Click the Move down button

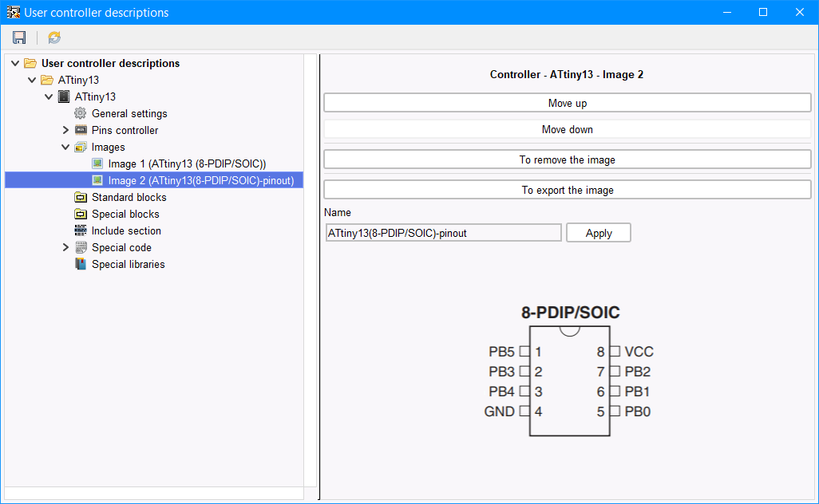[568, 129]
